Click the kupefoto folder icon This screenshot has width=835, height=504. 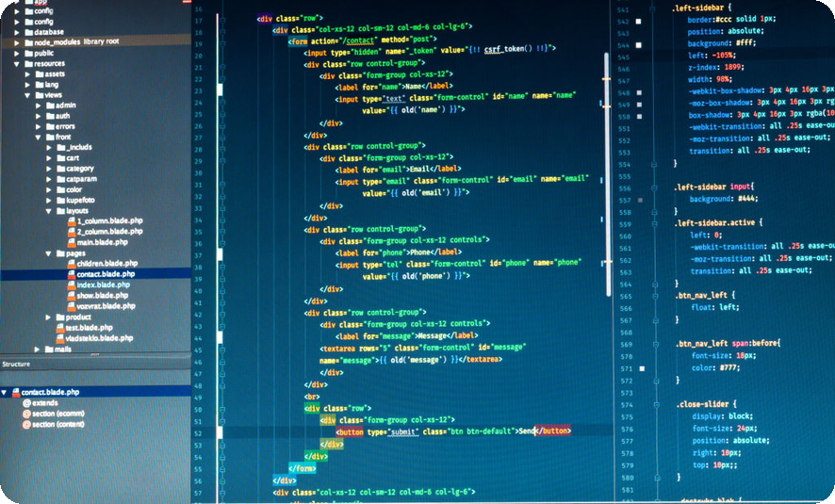tap(60, 201)
